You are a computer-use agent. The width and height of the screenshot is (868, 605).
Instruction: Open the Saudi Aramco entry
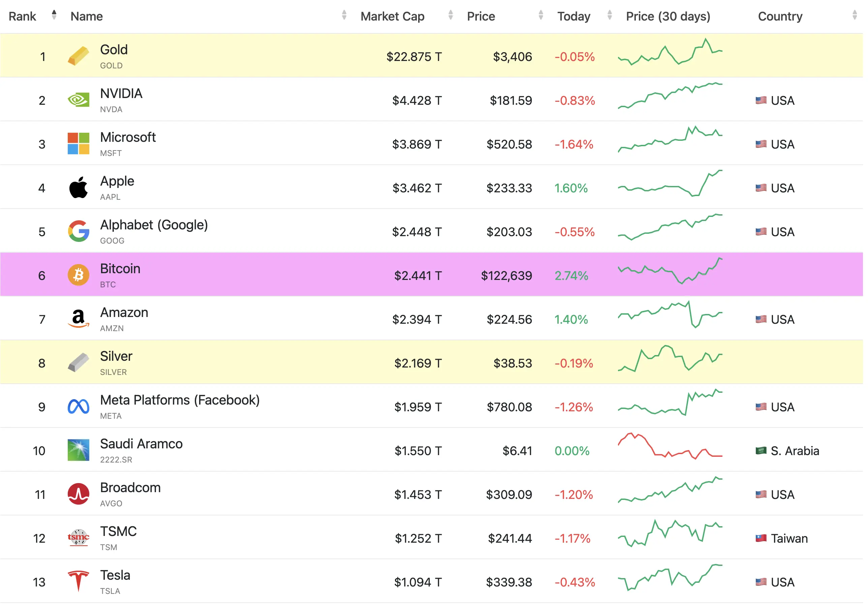141,444
